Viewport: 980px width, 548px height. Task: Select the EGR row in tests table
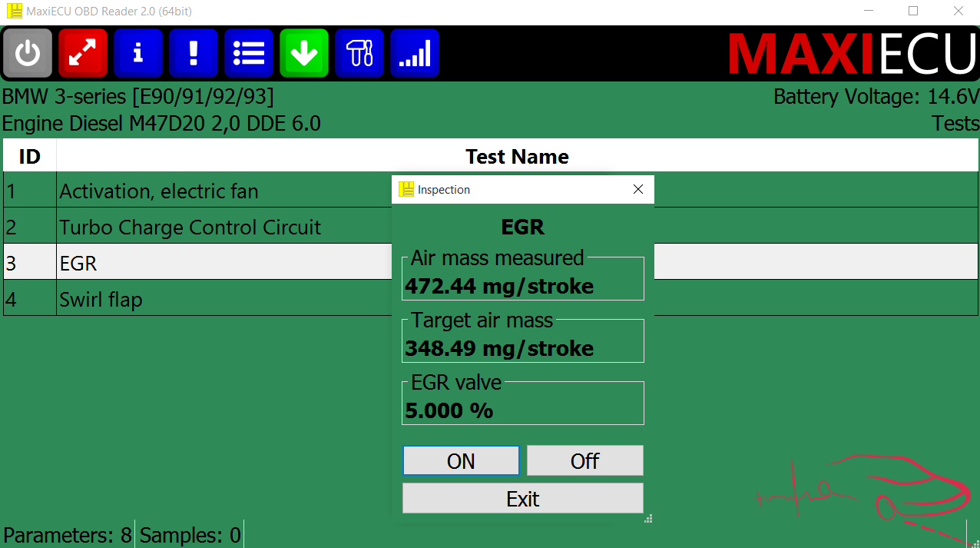point(491,263)
